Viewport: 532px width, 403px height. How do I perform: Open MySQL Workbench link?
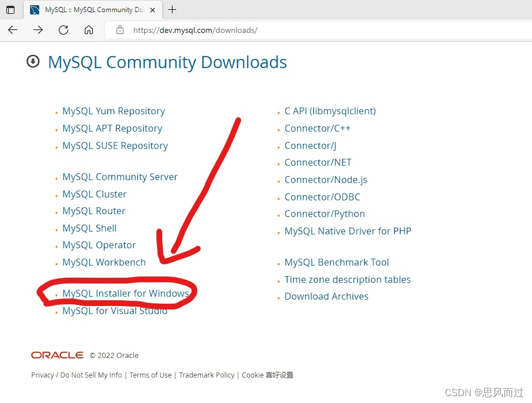(104, 263)
